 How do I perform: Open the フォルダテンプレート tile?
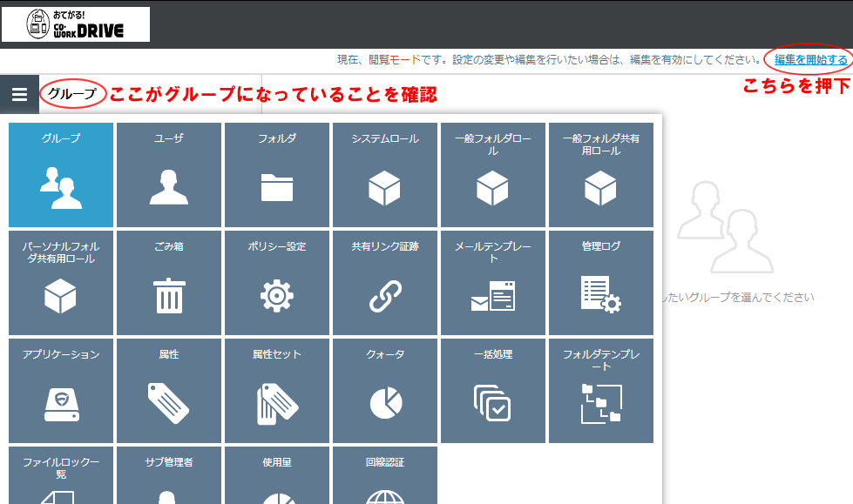pos(601,391)
